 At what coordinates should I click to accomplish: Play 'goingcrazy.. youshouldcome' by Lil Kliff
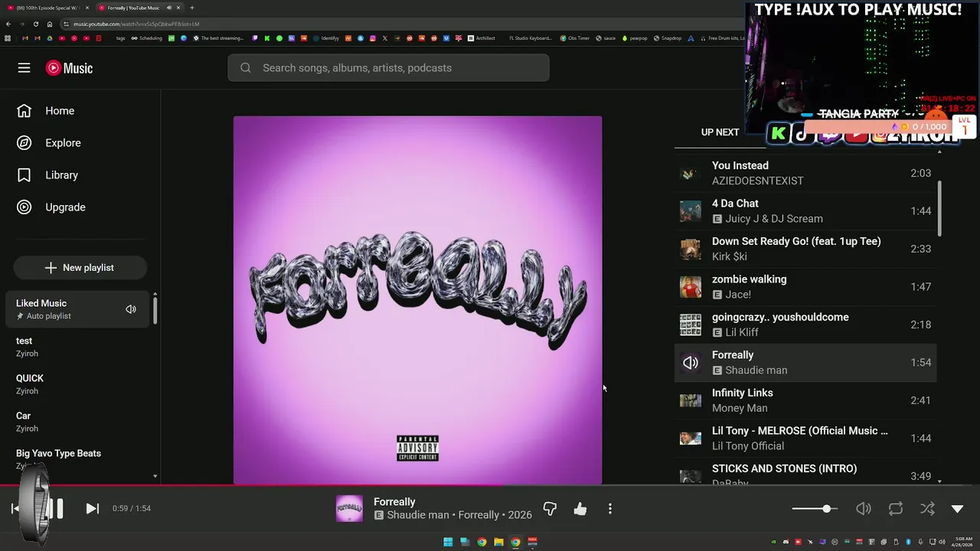tap(805, 324)
